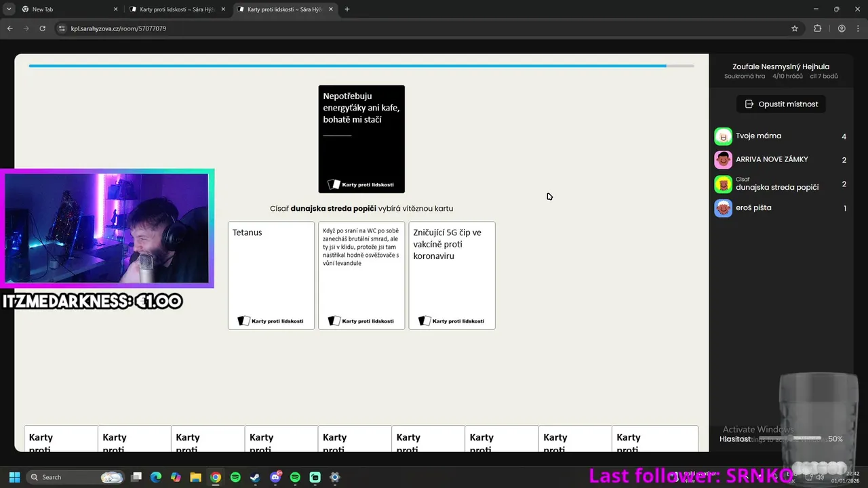Click eroš pišta player avatar

point(723,208)
